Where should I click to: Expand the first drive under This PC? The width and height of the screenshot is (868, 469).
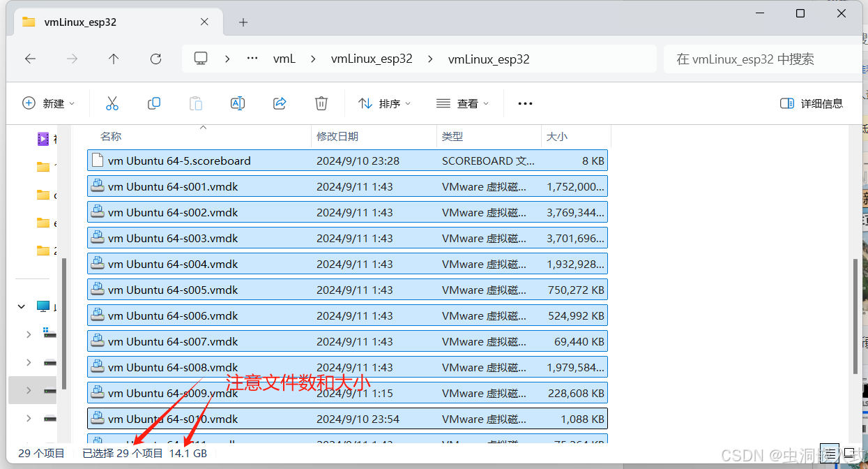tap(29, 334)
